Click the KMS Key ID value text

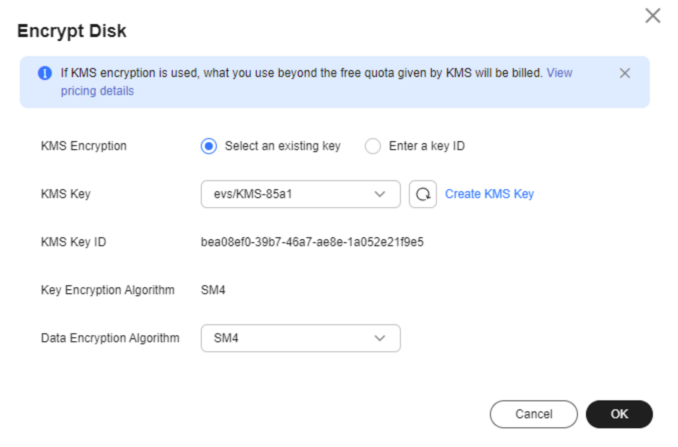pos(312,242)
